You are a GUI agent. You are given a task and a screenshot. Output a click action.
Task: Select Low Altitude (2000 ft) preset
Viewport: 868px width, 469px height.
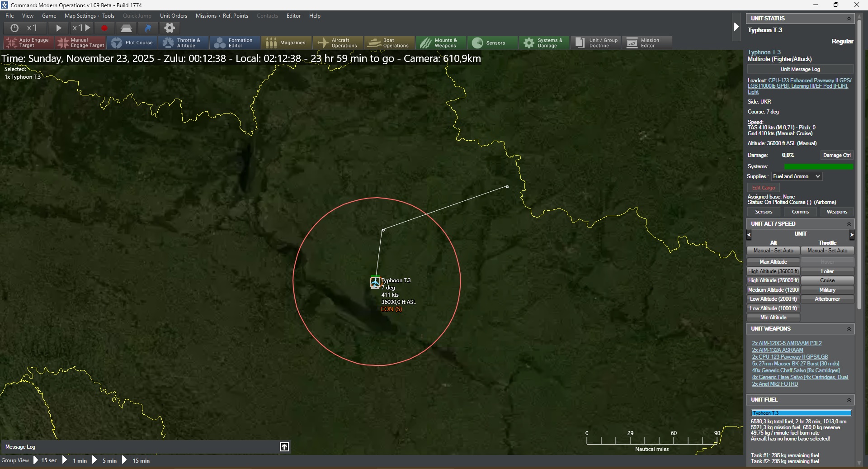(773, 299)
